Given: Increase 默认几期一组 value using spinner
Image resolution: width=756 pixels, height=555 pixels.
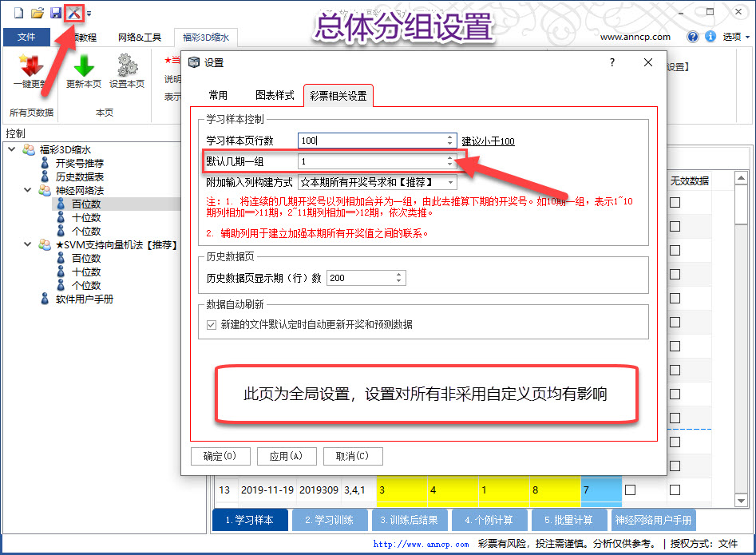Looking at the screenshot, I should pyautogui.click(x=449, y=157).
